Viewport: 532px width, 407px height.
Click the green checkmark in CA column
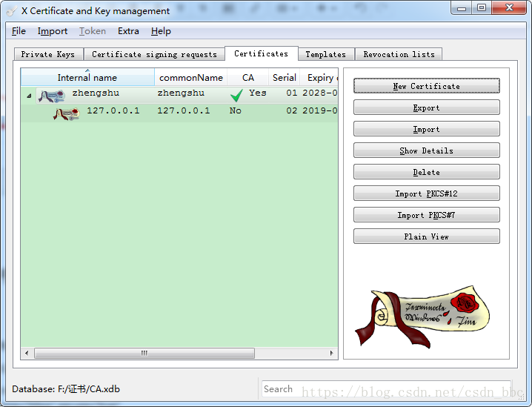(236, 96)
